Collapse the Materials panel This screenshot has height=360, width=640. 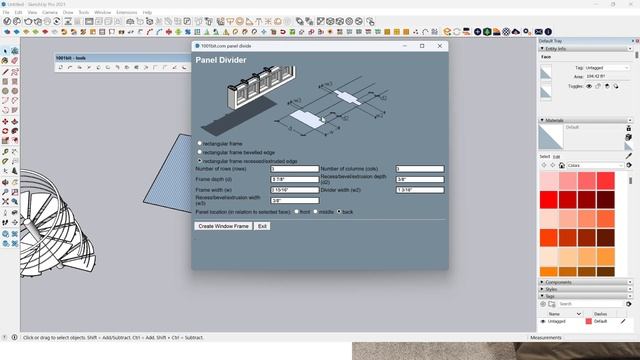pos(542,120)
